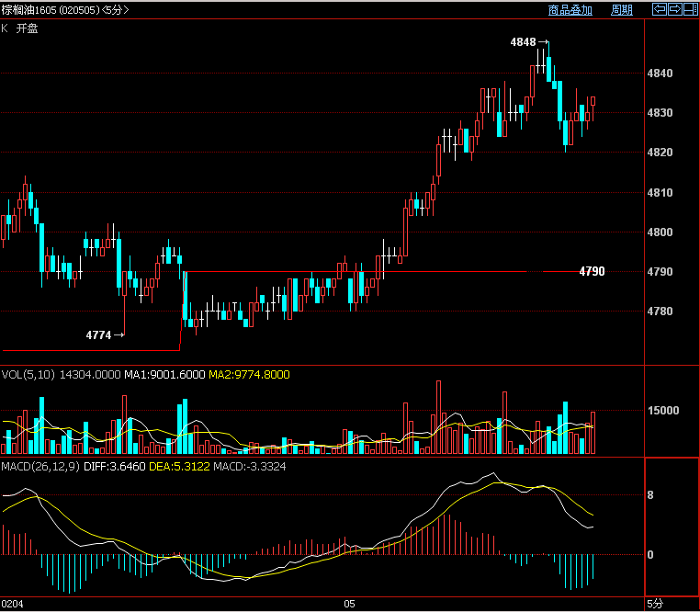Open the 商品叠加 overlay link
This screenshot has height=612, width=700.
pyautogui.click(x=570, y=10)
